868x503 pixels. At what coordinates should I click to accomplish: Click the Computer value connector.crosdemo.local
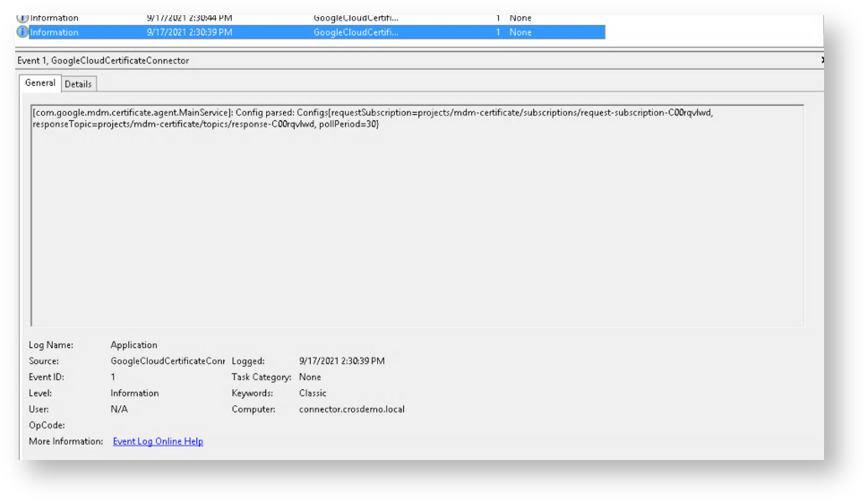click(351, 410)
